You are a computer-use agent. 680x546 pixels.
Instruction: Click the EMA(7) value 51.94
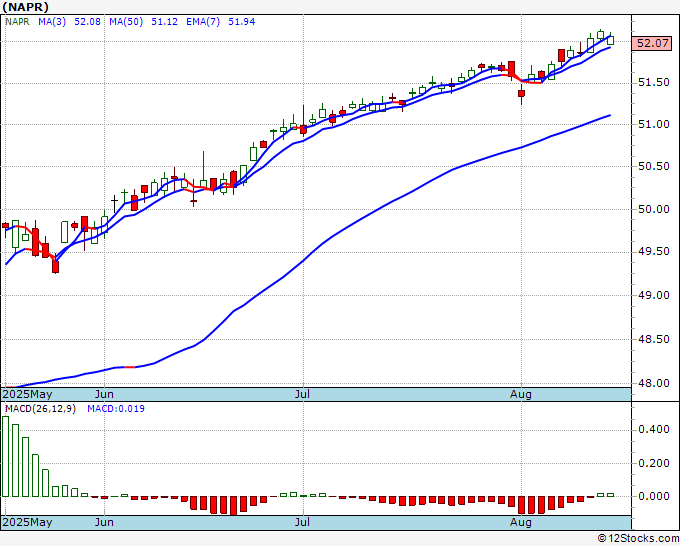242,22
